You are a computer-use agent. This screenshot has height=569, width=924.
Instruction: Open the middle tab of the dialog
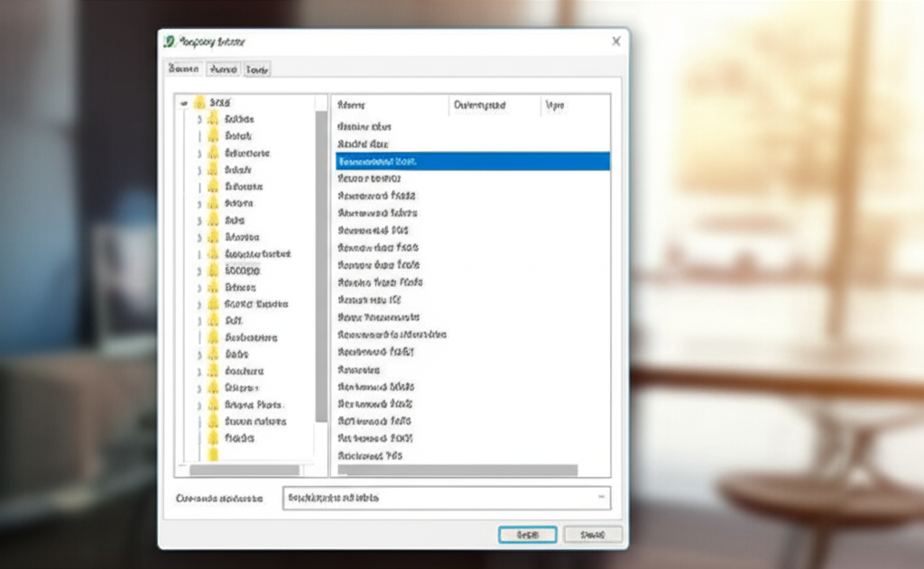pos(222,69)
